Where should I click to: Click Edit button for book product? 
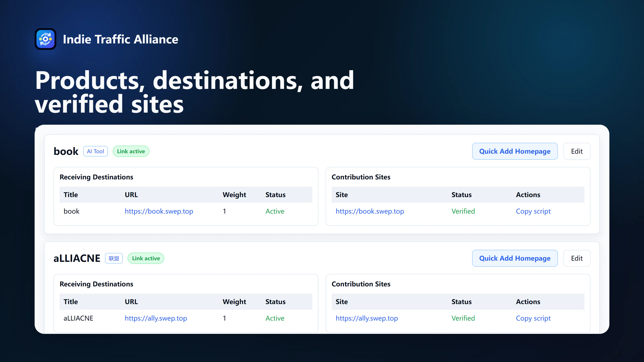(577, 151)
